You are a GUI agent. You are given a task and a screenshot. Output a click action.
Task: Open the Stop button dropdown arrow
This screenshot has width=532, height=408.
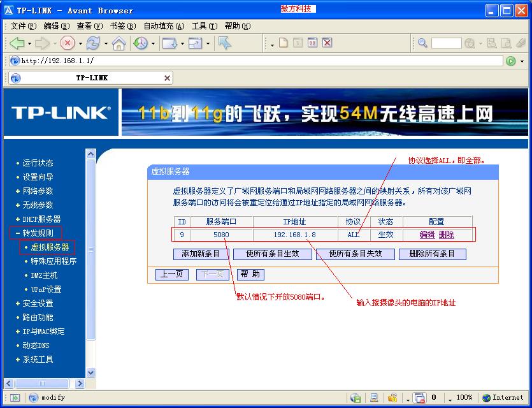(x=80, y=43)
